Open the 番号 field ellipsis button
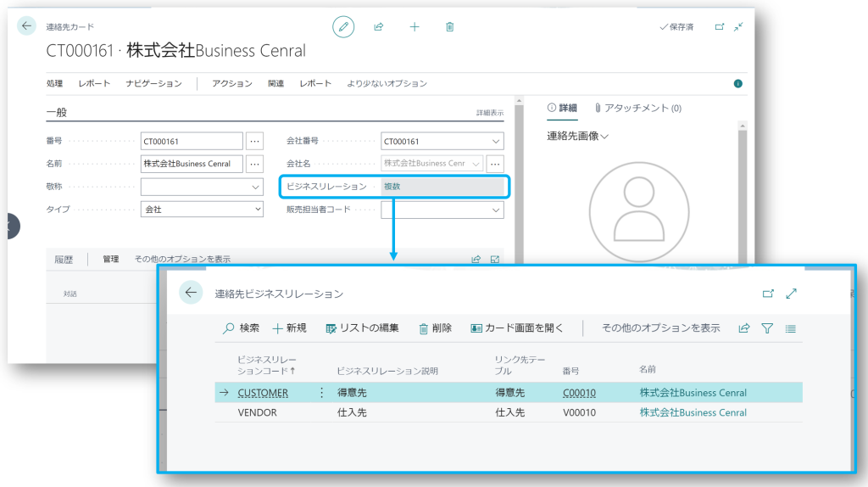The height and width of the screenshot is (487, 868). pos(254,142)
